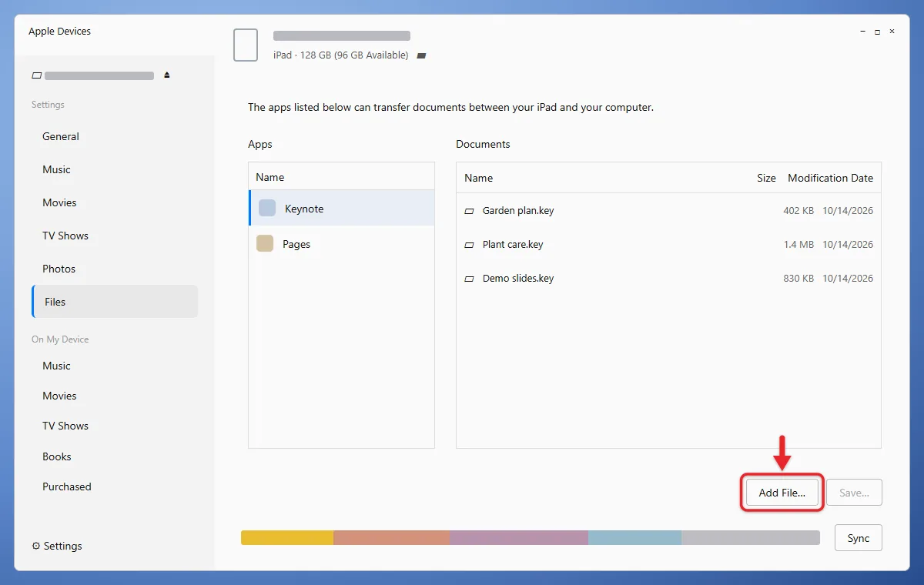Viewport: 924px width, 585px height.
Task: Click the mauve segment of the storage bar
Action: tap(519, 537)
